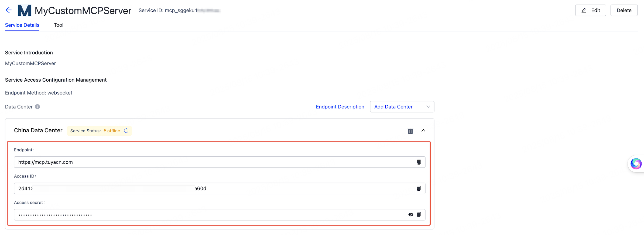Go back using the left arrow
This screenshot has width=644, height=235.
click(x=9, y=10)
